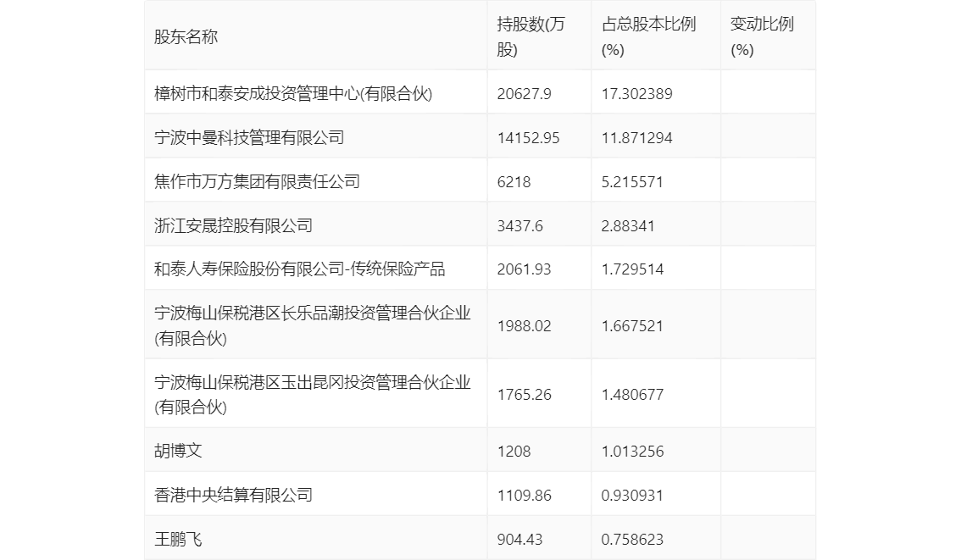Select the value 1109.86
This screenshot has height=560, width=961.
coord(524,496)
